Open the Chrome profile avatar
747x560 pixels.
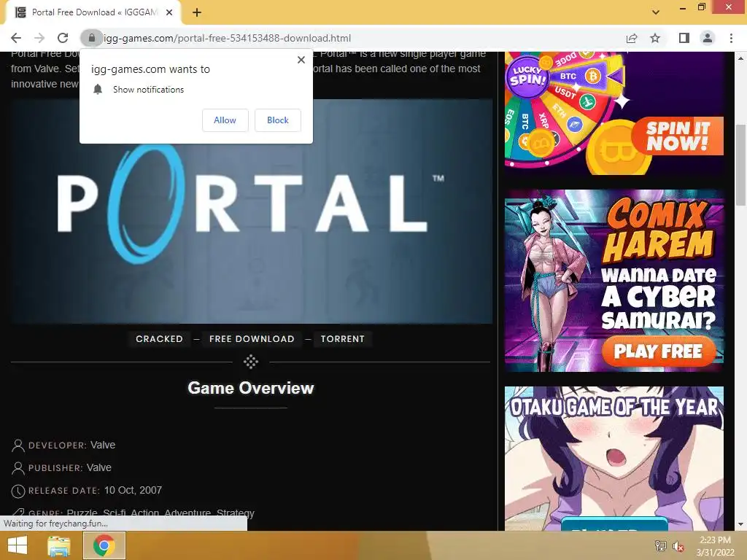(x=708, y=38)
